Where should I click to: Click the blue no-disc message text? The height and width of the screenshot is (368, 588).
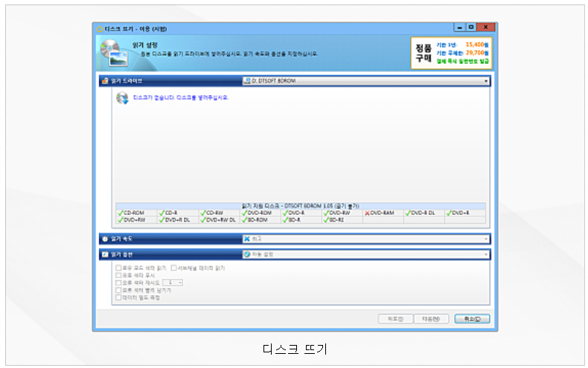[181, 98]
